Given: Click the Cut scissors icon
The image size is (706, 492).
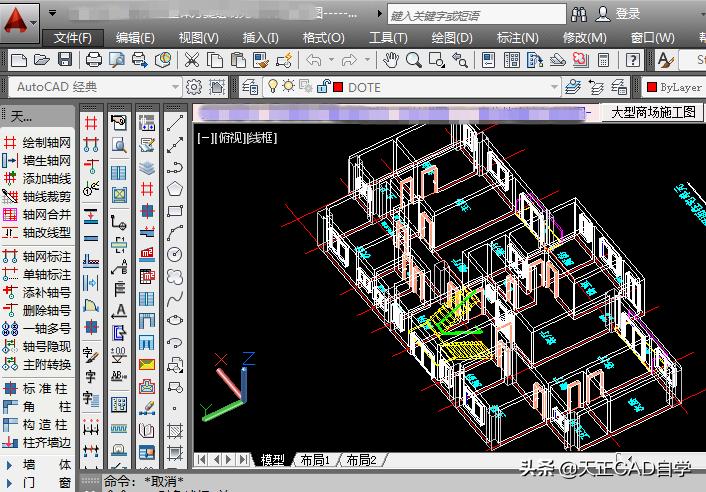Looking at the screenshot, I should pyautogui.click(x=190, y=61).
